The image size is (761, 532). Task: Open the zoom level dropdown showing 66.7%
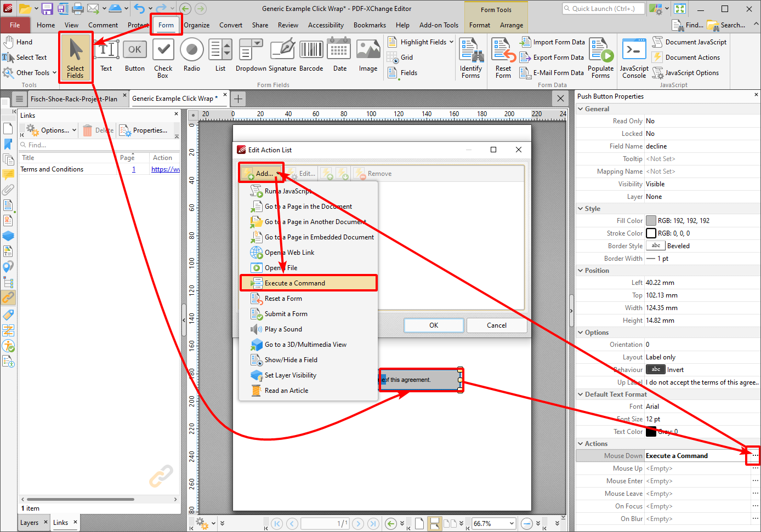[x=492, y=523]
